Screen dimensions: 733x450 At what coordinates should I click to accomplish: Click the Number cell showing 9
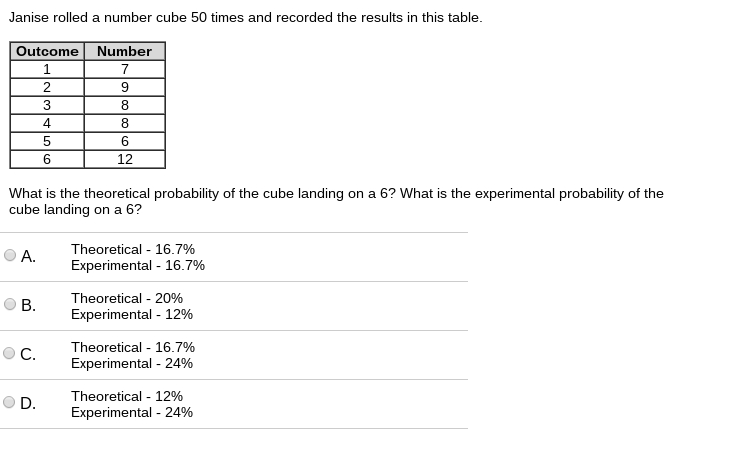click(125, 87)
